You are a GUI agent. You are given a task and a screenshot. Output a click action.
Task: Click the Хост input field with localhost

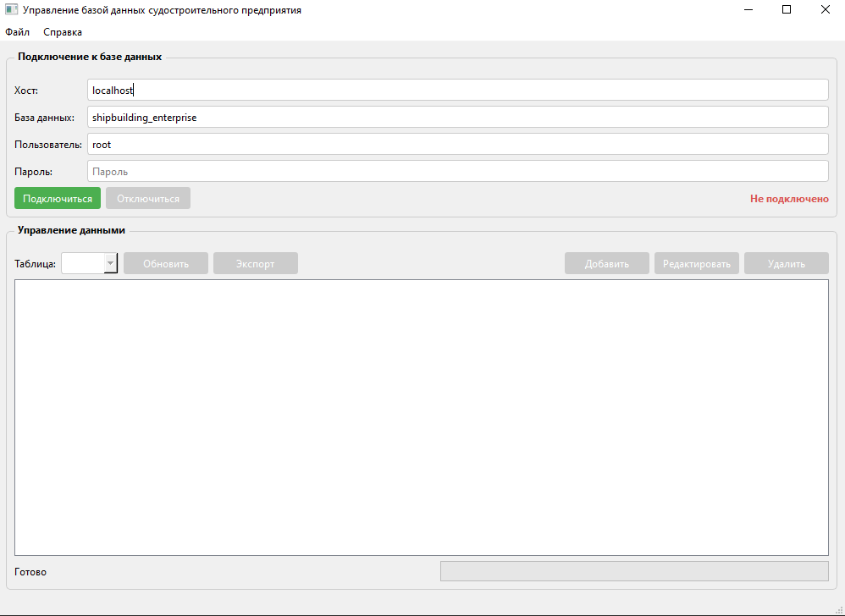pos(457,90)
